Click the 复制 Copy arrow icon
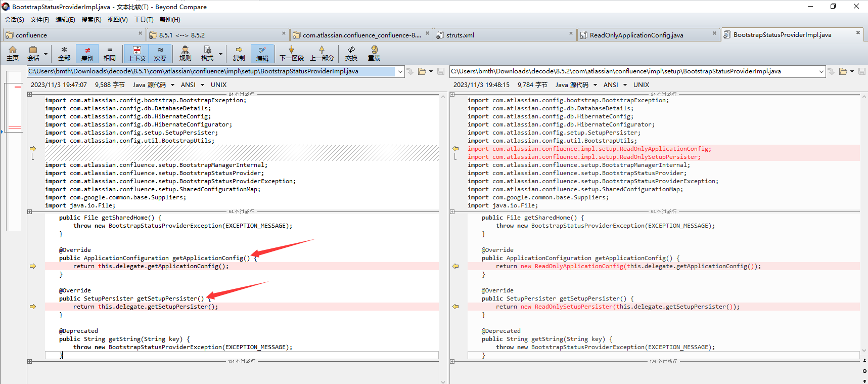 (x=239, y=53)
